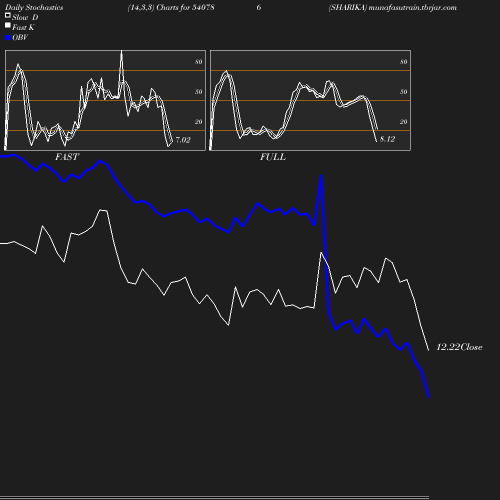Click the 'FAST' chart label
500x500 pixels.
click(x=67, y=157)
